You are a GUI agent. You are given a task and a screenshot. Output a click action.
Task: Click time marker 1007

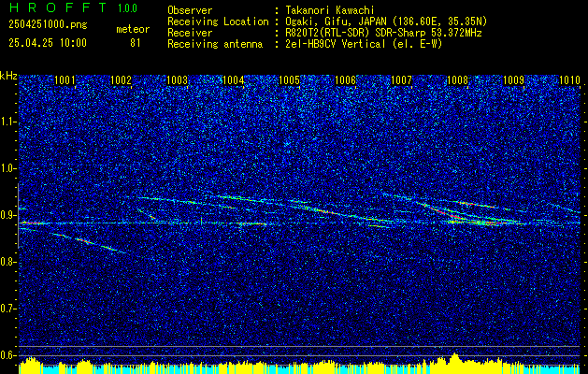click(x=401, y=79)
